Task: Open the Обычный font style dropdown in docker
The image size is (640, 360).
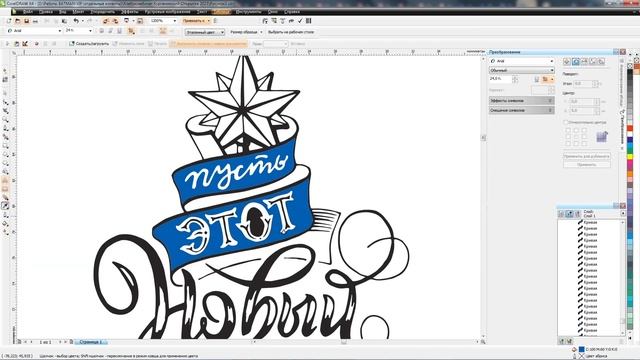Action: click(x=522, y=70)
